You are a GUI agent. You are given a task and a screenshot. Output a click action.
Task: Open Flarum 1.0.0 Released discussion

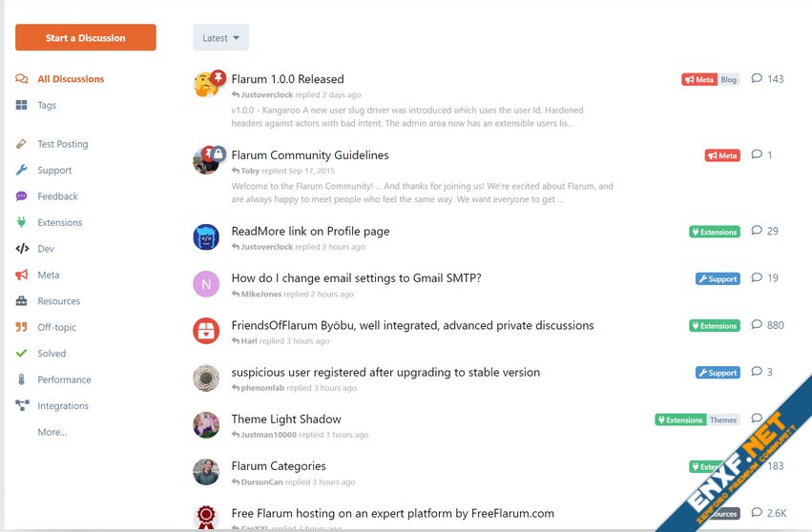tap(287, 79)
